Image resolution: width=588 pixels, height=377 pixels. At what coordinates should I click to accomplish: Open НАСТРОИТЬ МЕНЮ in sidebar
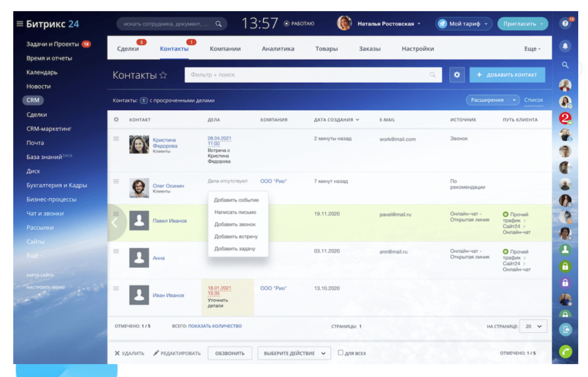tap(45, 287)
